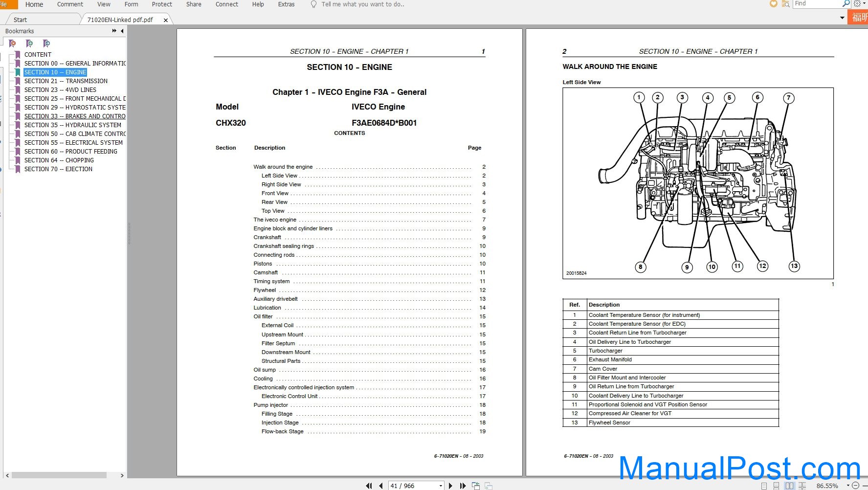The image size is (868, 490).
Task: Click the Tell me what you want field
Action: 363,4
